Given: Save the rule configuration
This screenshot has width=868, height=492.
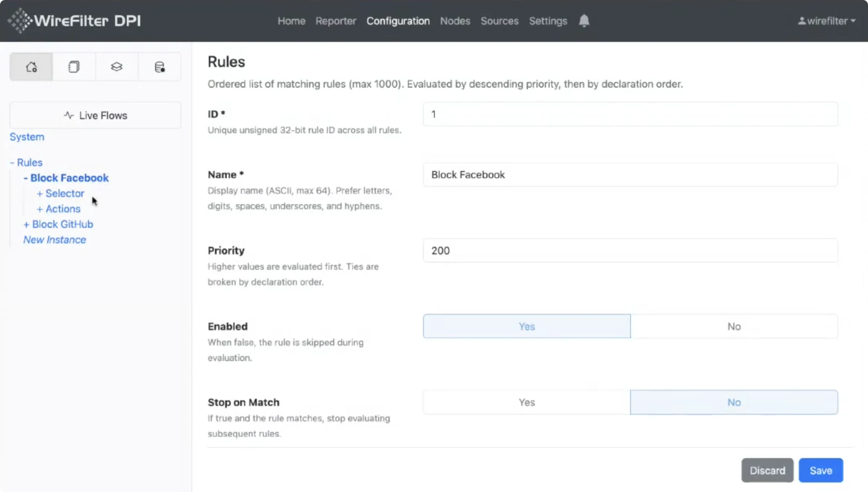Looking at the screenshot, I should [820, 470].
